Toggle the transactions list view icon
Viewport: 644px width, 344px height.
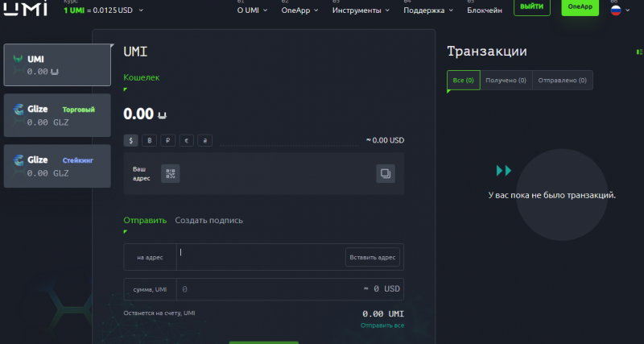coord(639,52)
